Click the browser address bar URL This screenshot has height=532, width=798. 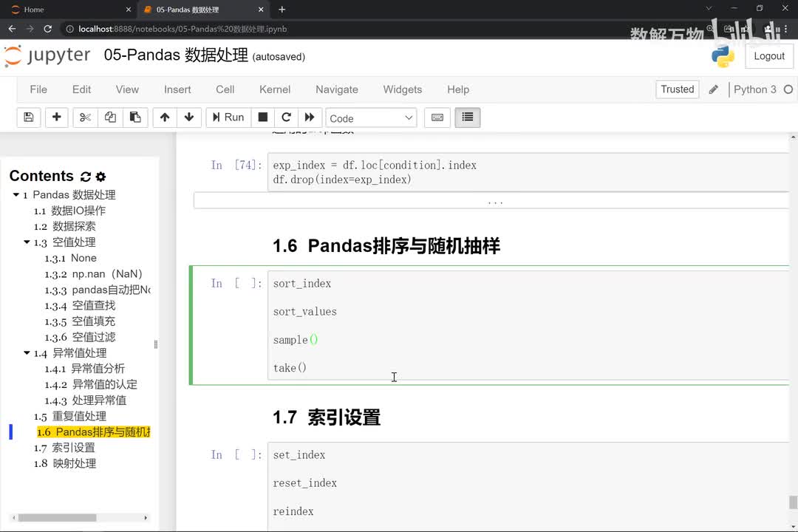click(183, 29)
